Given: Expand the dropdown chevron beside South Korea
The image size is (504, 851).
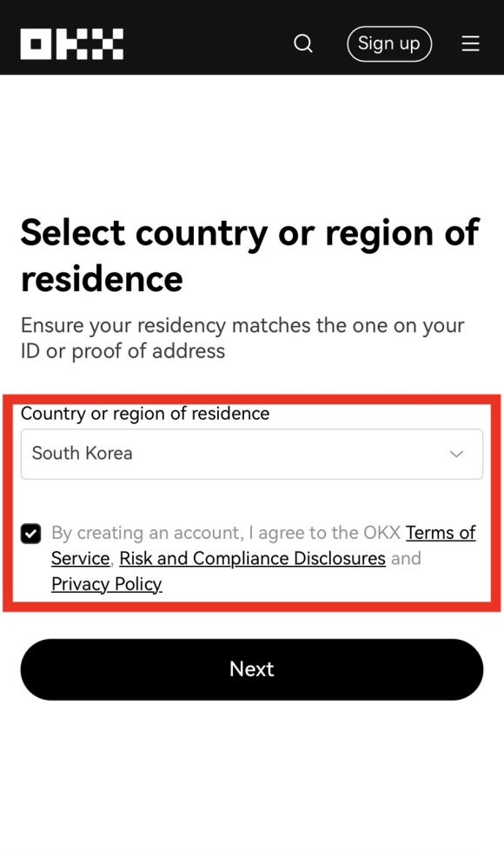Looking at the screenshot, I should click(456, 454).
